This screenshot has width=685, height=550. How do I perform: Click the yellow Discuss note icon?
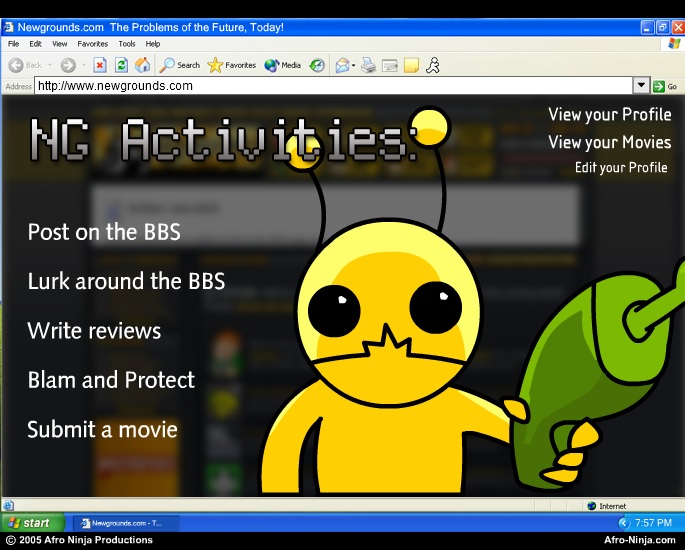pyautogui.click(x=411, y=66)
